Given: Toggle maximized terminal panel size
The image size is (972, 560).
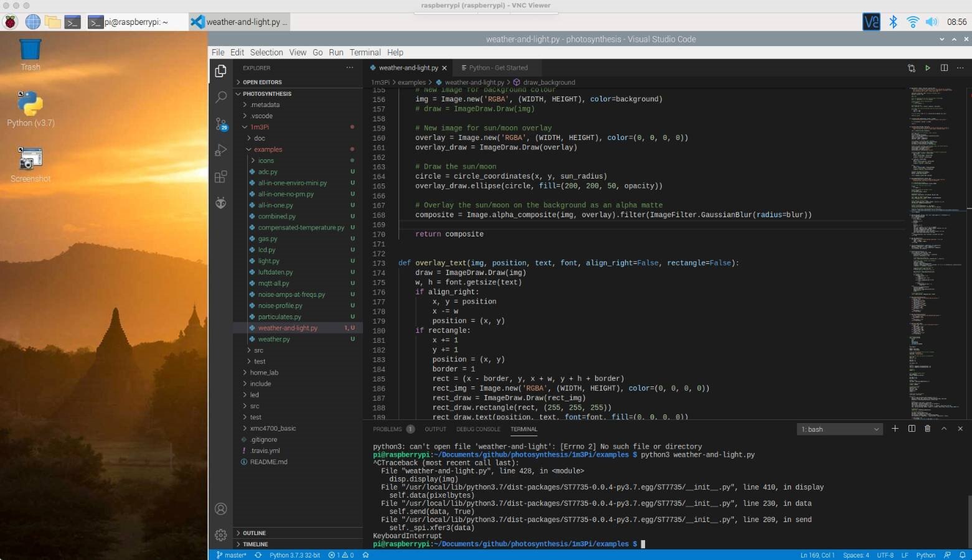Looking at the screenshot, I should tap(944, 429).
